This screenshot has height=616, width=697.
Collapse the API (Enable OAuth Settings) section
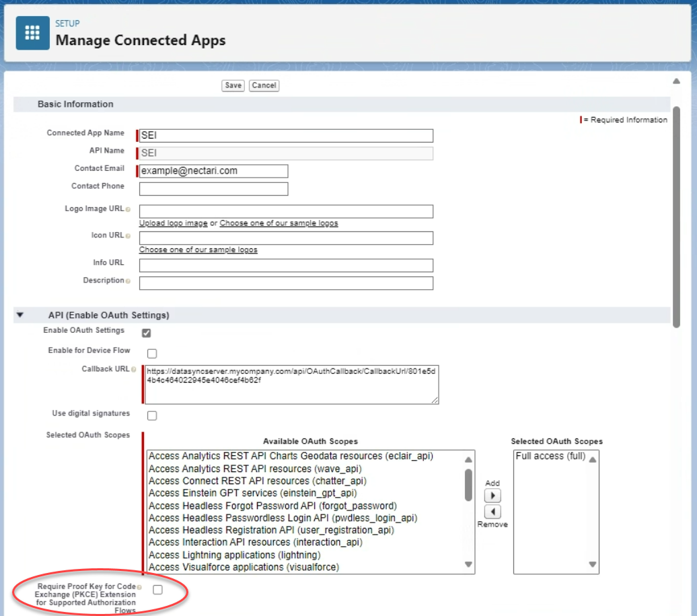point(20,315)
